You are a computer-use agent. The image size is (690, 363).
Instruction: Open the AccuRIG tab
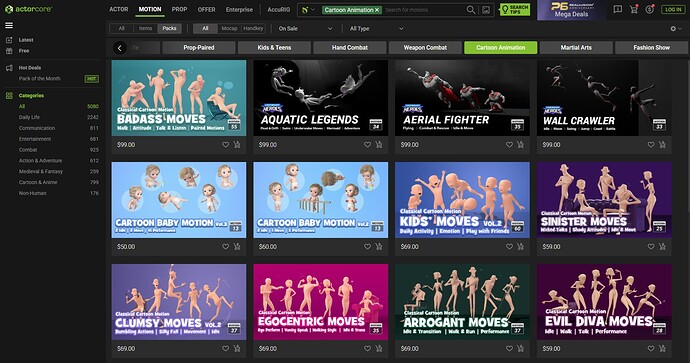tap(279, 9)
